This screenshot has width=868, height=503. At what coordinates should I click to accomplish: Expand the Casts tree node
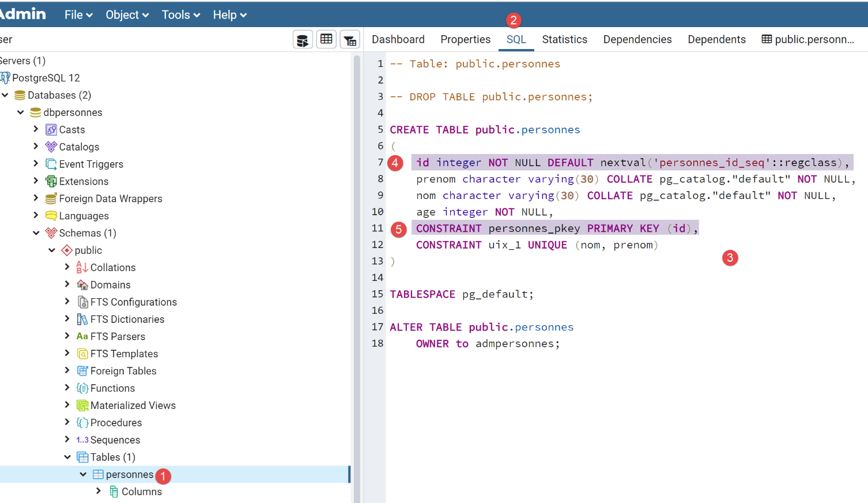(36, 129)
